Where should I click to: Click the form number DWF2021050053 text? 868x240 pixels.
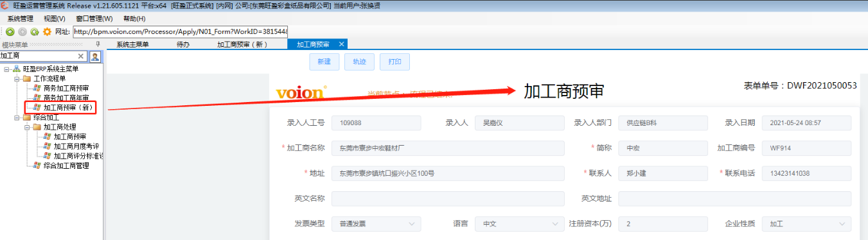(x=822, y=85)
